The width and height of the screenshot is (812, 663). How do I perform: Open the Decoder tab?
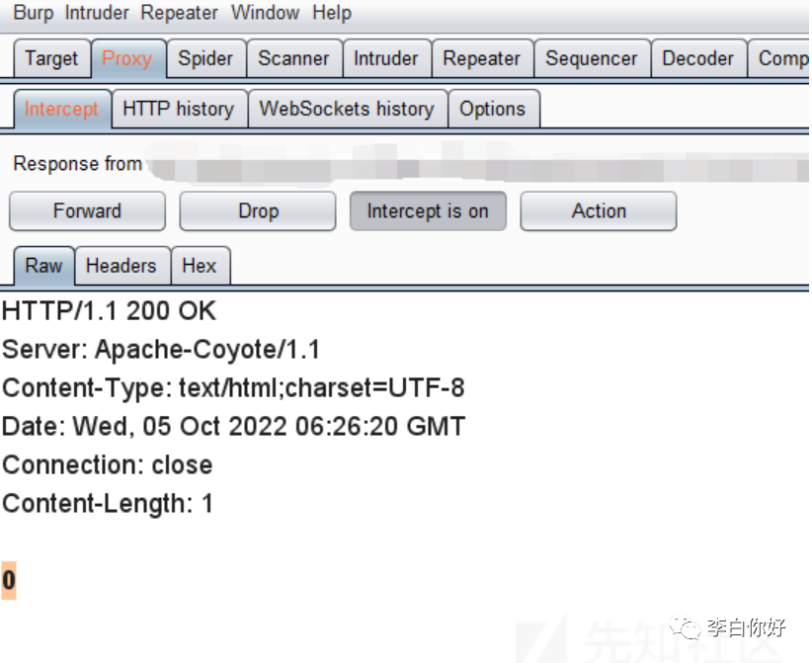[698, 58]
